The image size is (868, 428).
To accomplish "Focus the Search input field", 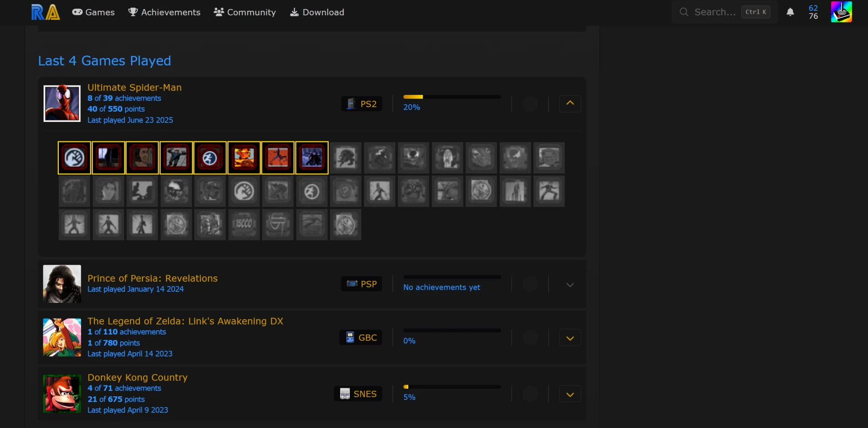I will pos(714,12).
